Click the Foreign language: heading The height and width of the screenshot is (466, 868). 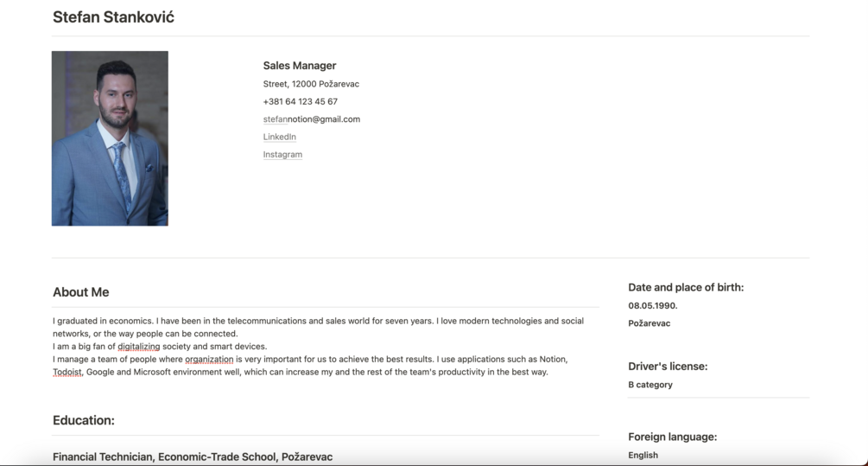point(673,437)
